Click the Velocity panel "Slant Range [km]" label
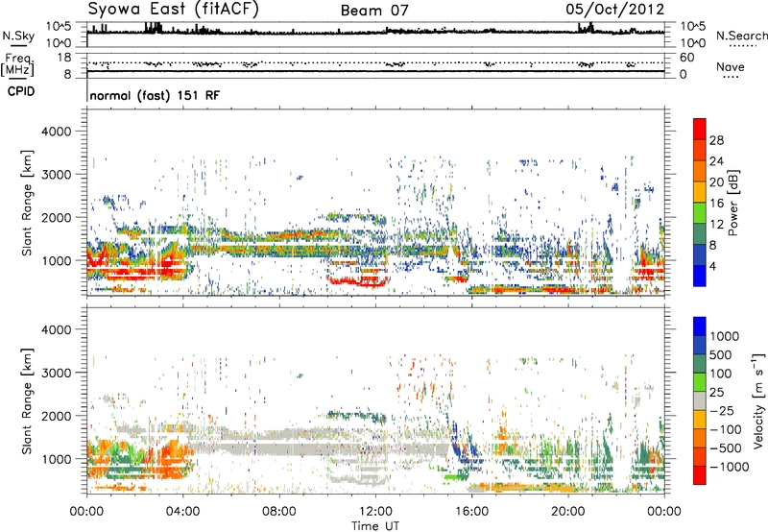The width and height of the screenshot is (768, 532). (27, 401)
